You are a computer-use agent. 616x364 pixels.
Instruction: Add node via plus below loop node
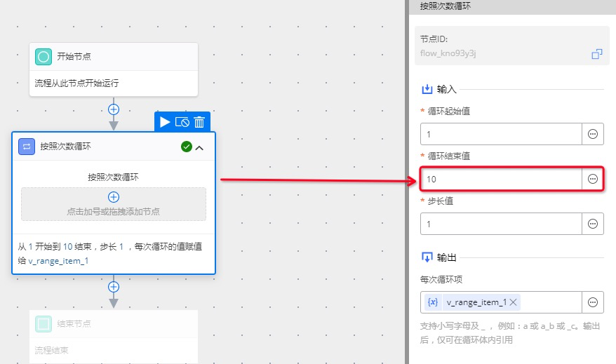114,287
